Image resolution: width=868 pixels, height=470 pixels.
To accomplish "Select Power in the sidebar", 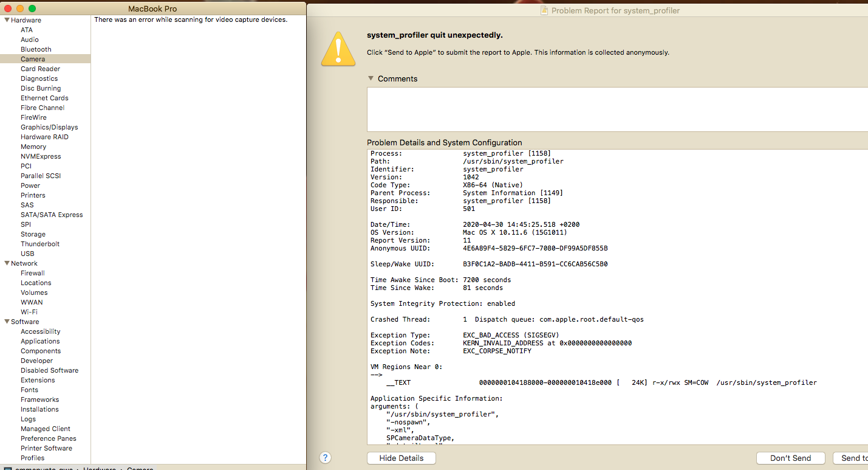I will [30, 185].
